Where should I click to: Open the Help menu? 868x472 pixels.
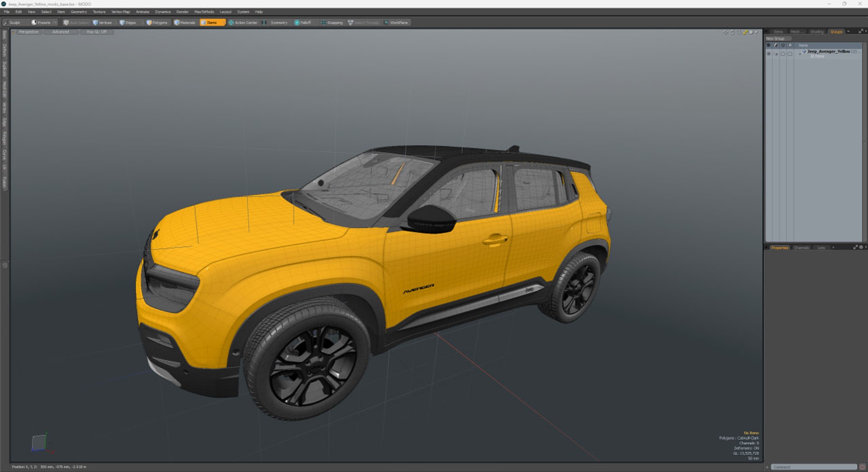259,12
